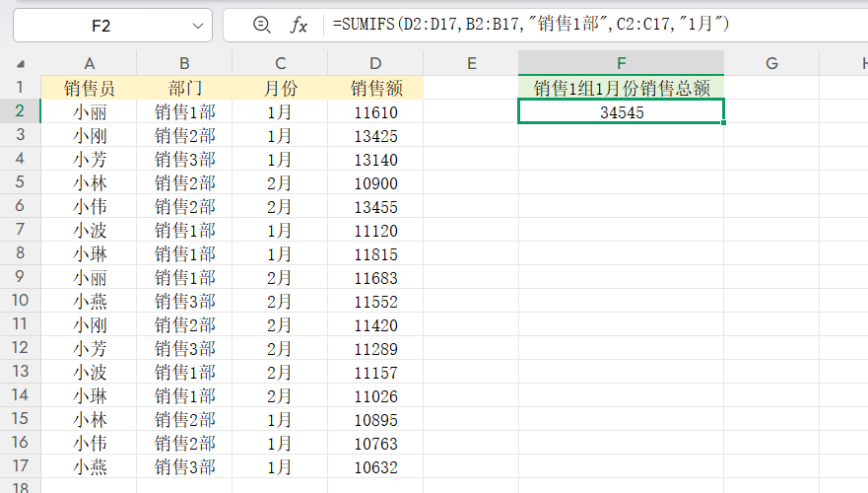The height and width of the screenshot is (493, 868).
Task: Click sales value 11610
Action: (x=375, y=111)
